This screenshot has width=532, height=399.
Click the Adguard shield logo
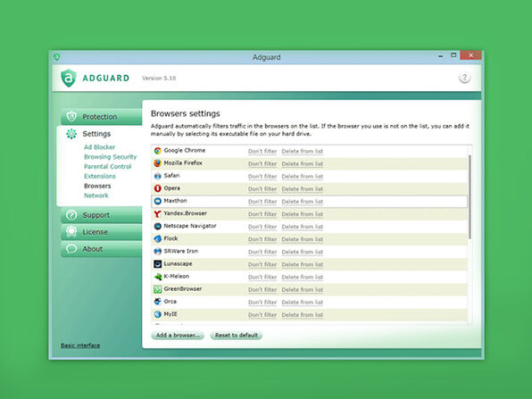tap(68, 78)
